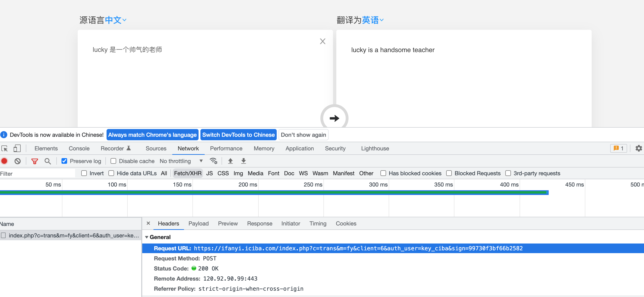Click Switch DevTools to Chinese button

238,135
